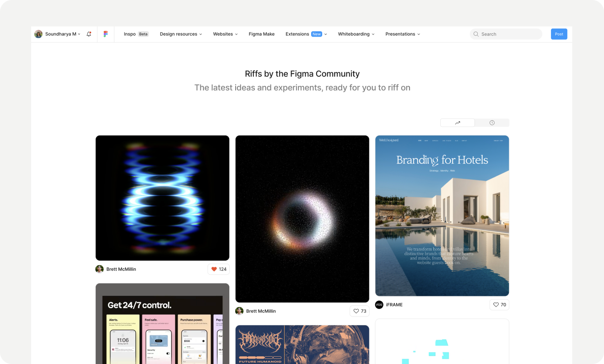The width and height of the screenshot is (604, 364).
Task: Click Brett McMillin avatar under particle ring riff
Action: pyautogui.click(x=239, y=311)
